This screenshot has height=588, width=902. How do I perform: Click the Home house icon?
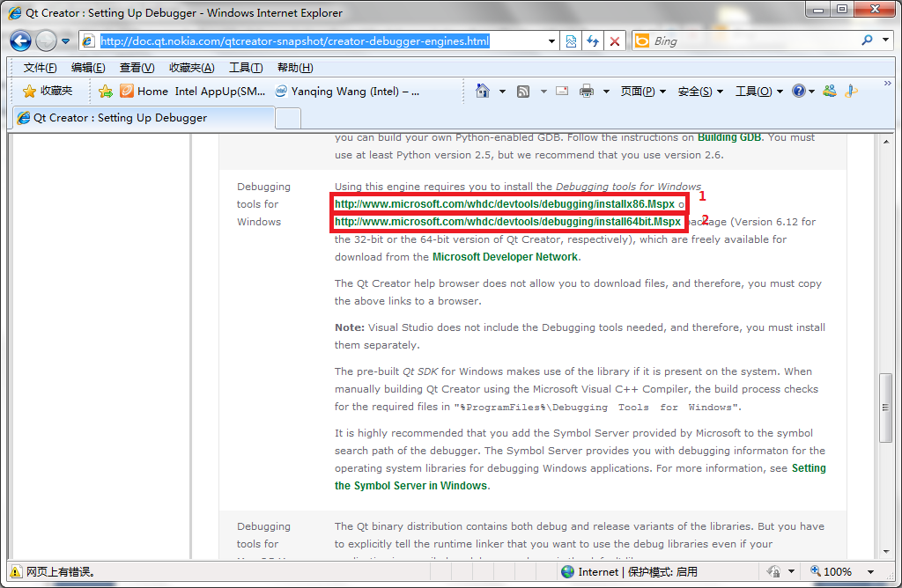click(x=483, y=91)
